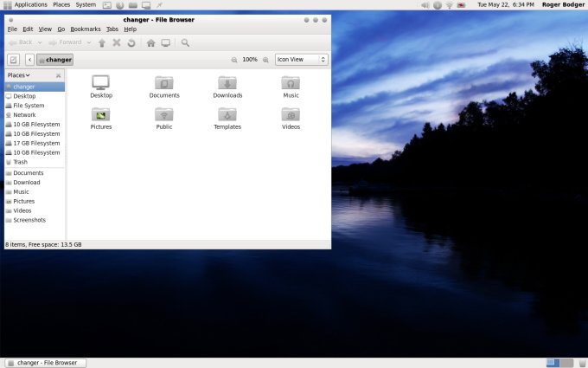Open the Icon View dropdown
Image resolution: width=588 pixels, height=368 pixels.
[x=301, y=60]
